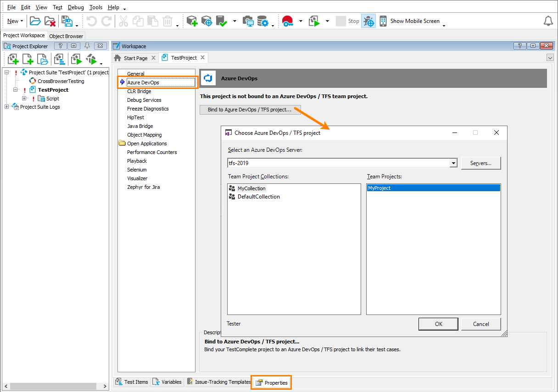Click the Azure DevOps logo in header
This screenshot has width=558, height=392.
[209, 78]
